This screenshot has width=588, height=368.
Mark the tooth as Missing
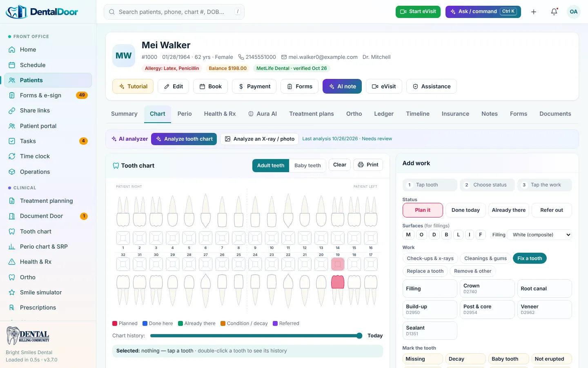(423, 359)
